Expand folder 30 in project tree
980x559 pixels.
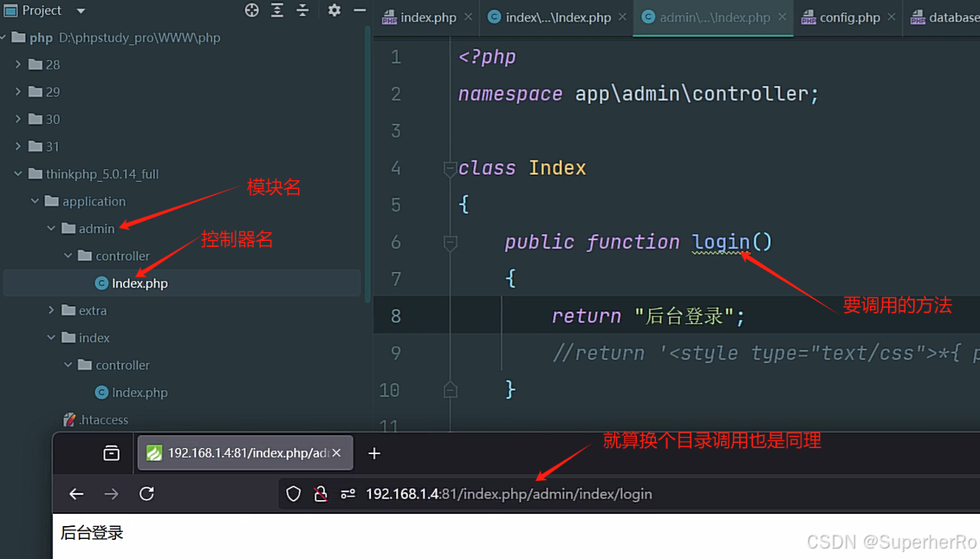(x=18, y=119)
